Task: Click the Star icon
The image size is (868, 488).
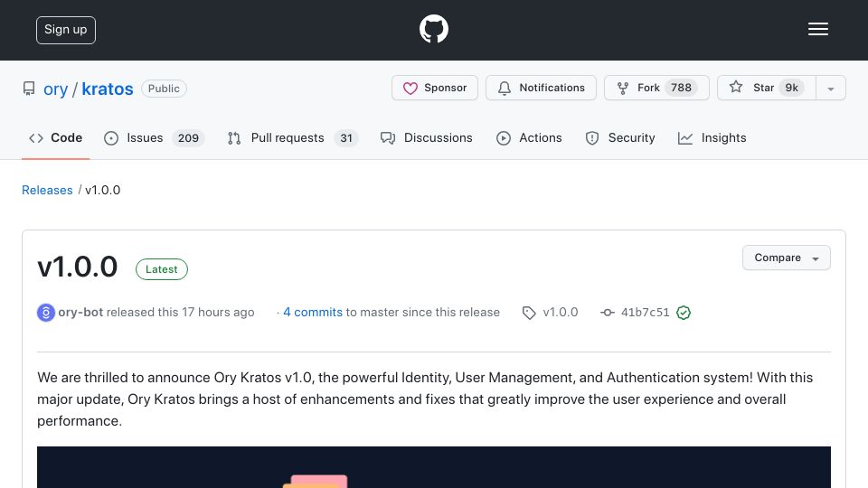Action: (736, 87)
